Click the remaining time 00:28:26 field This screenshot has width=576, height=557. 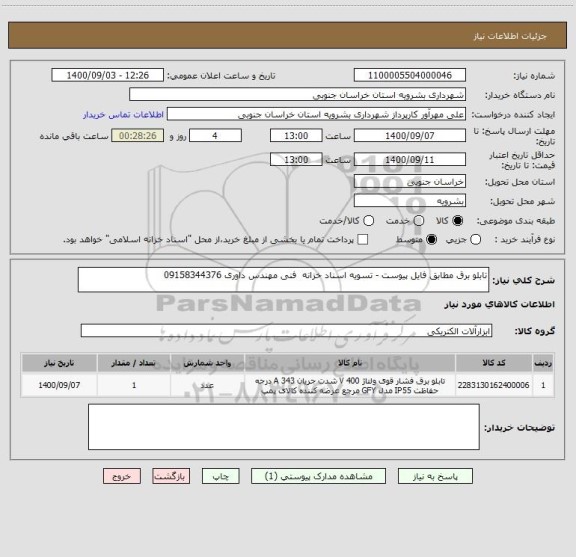(x=138, y=136)
